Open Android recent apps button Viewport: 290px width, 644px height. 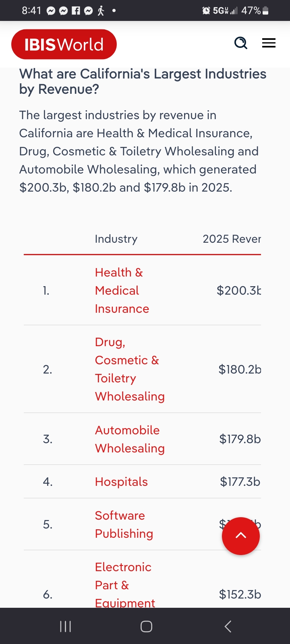65,626
